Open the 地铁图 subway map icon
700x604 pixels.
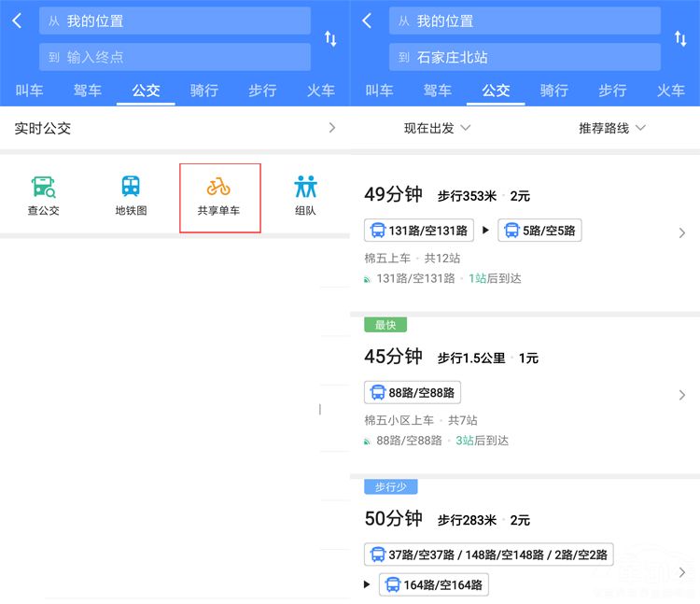point(131,196)
